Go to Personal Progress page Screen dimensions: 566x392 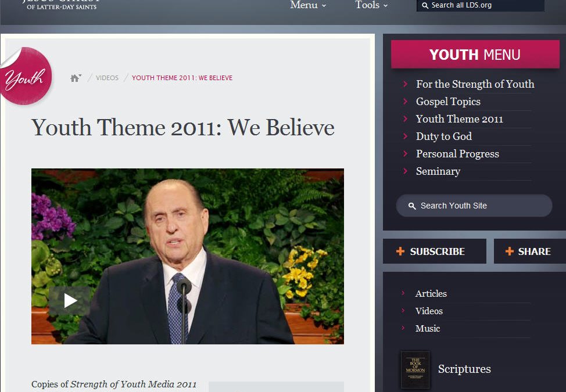click(457, 154)
